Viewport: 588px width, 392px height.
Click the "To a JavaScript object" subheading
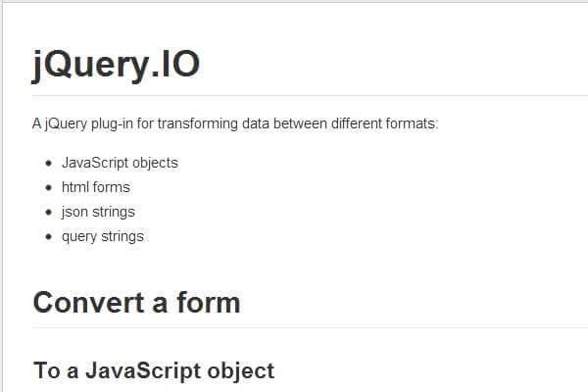coord(154,370)
